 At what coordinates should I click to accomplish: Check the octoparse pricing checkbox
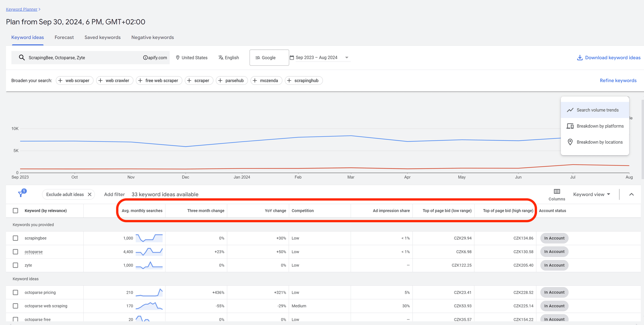(x=15, y=292)
